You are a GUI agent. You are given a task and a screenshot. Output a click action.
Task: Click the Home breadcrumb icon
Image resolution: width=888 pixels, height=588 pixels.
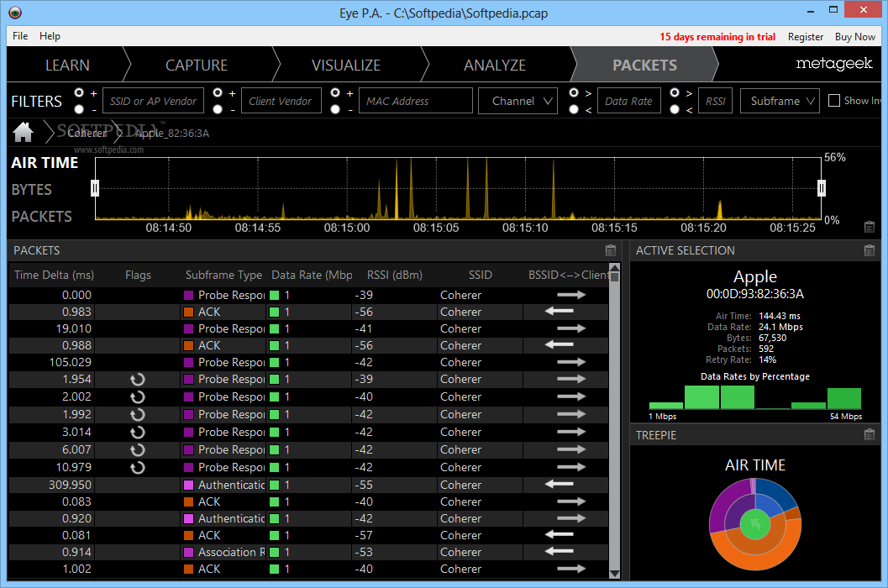click(x=24, y=133)
